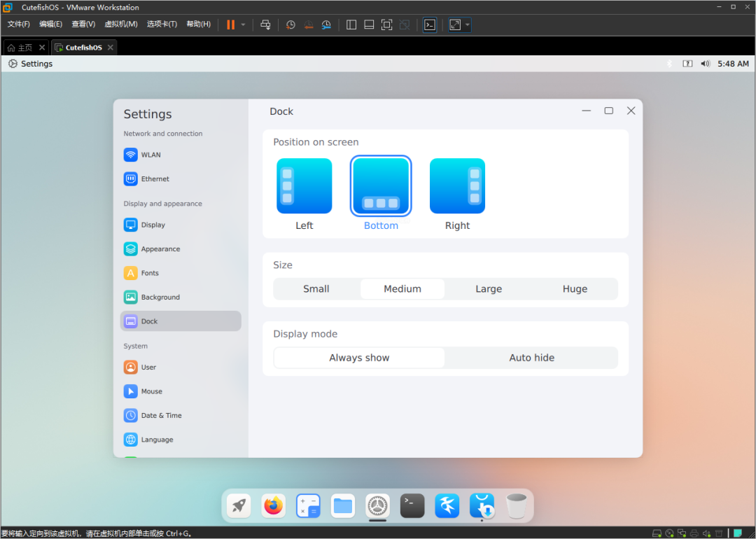Open the Calculator dock icon
Image resolution: width=756 pixels, height=539 pixels.
tap(308, 505)
